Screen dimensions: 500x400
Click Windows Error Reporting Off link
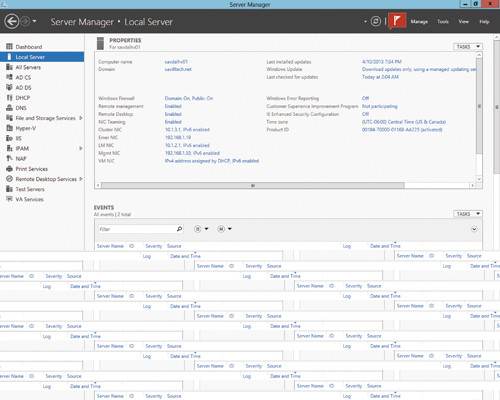pyautogui.click(x=365, y=98)
